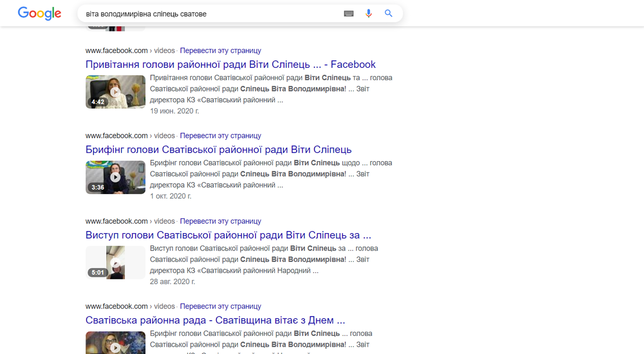Open the on-screen keyboard input tool
The width and height of the screenshot is (644, 354).
[349, 14]
